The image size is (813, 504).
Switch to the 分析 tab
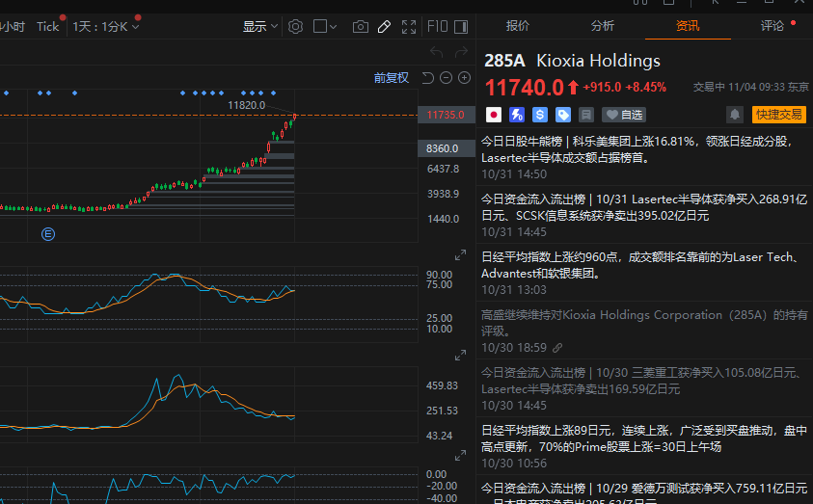(603, 26)
